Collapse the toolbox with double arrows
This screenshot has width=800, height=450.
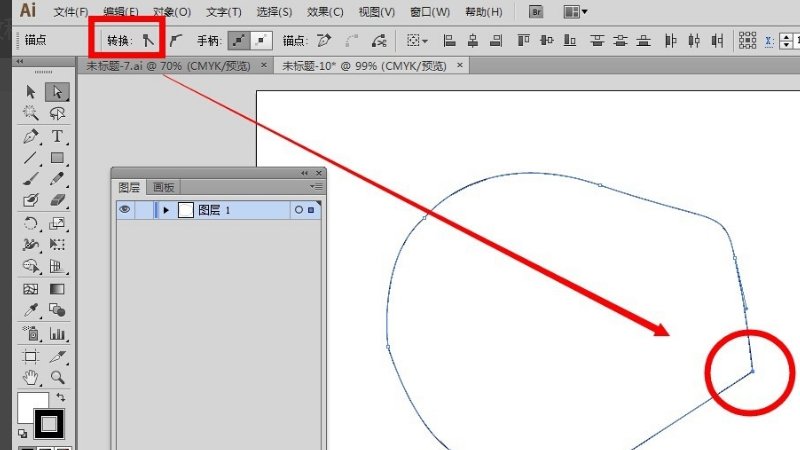(x=20, y=61)
